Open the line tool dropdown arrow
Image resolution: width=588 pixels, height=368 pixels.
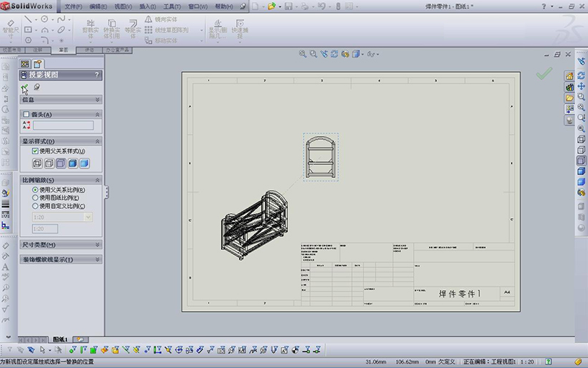coord(36,20)
